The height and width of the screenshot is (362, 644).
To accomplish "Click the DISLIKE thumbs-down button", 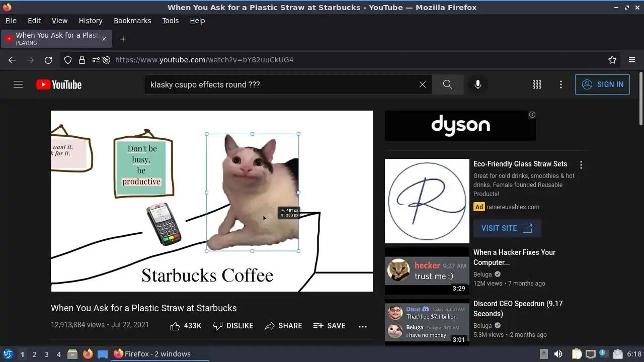I will (x=233, y=326).
